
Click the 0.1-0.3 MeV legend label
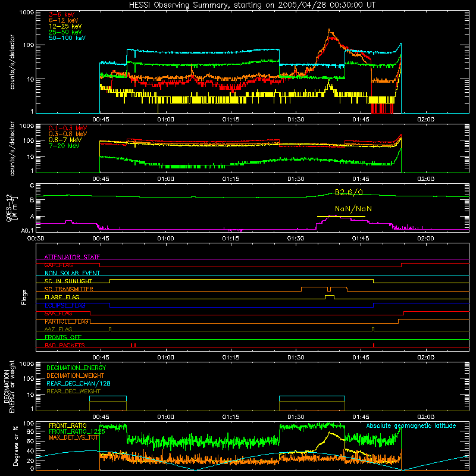coord(68,128)
